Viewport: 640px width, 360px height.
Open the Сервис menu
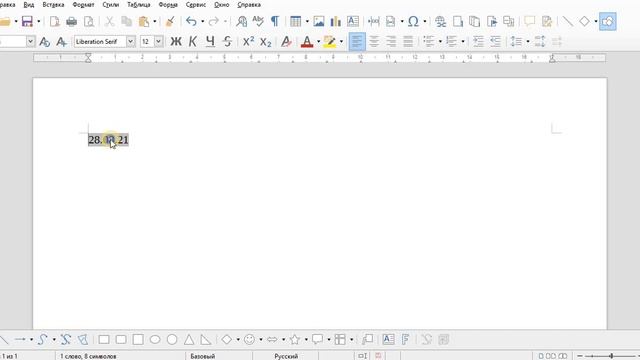(196, 5)
